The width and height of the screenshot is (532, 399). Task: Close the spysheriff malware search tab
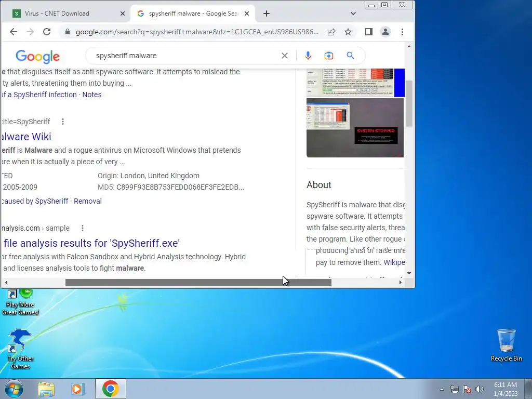coord(247,14)
